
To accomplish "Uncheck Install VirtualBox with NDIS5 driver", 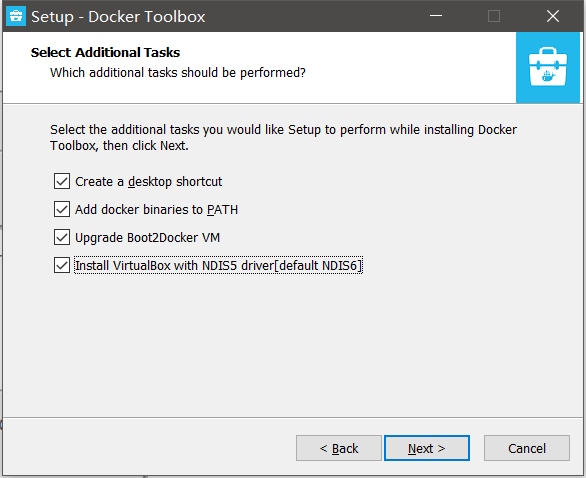I will tap(62, 265).
